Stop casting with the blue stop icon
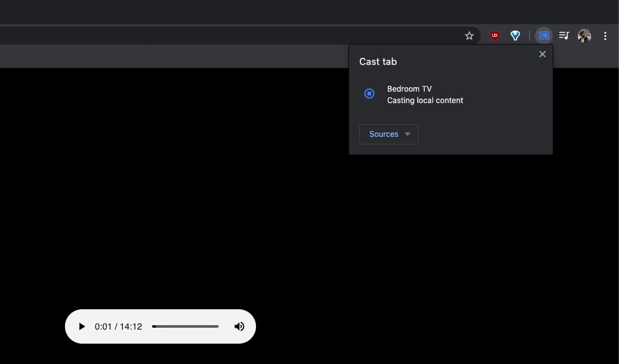 [x=369, y=94]
